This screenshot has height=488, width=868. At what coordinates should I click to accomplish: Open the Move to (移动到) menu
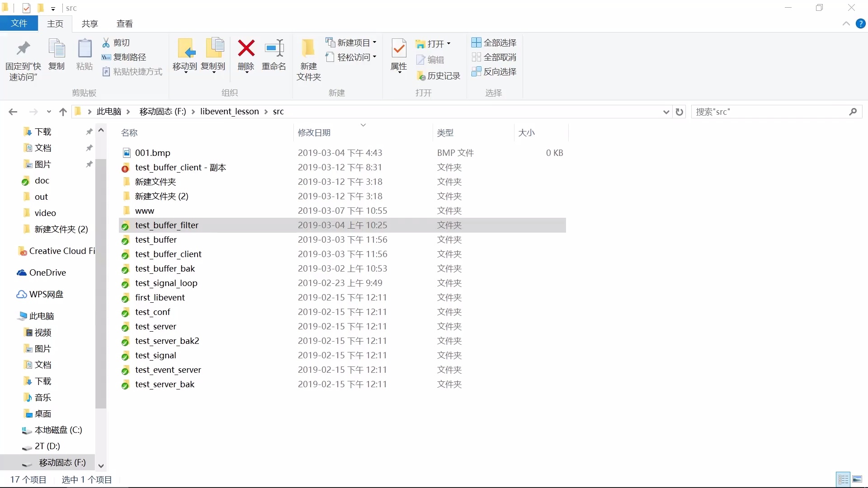(x=185, y=55)
